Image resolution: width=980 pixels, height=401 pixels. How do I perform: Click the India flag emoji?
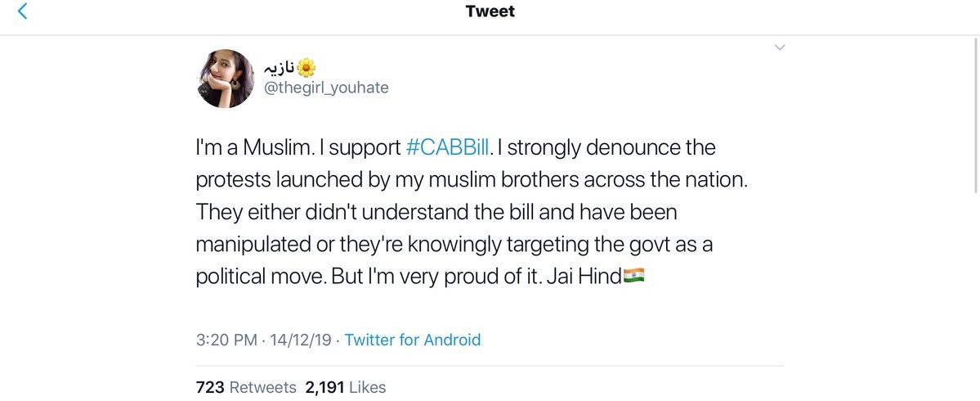click(x=634, y=276)
